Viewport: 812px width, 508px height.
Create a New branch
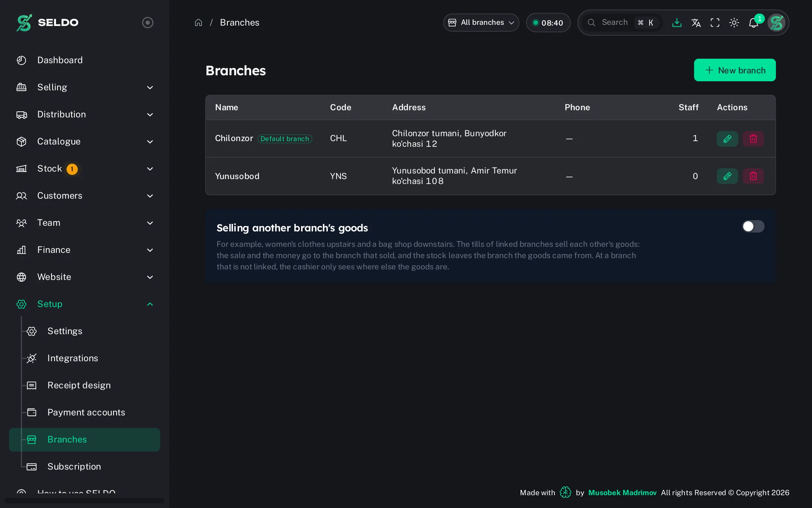(735, 70)
